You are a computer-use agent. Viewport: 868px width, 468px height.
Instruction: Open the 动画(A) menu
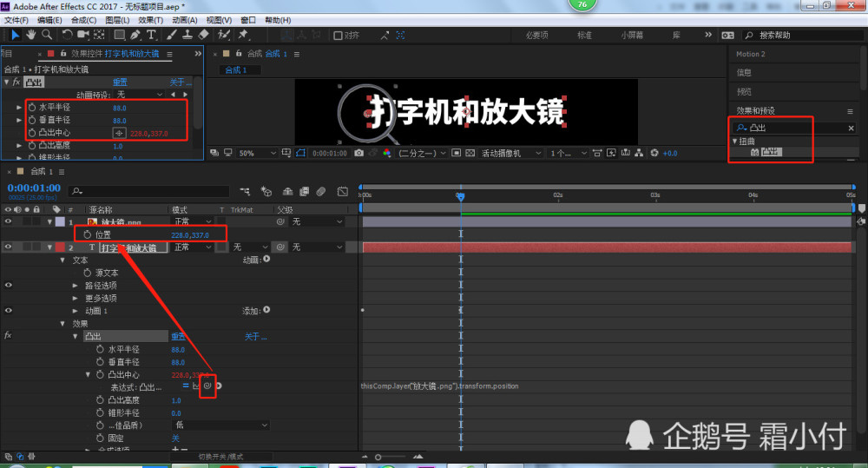184,20
